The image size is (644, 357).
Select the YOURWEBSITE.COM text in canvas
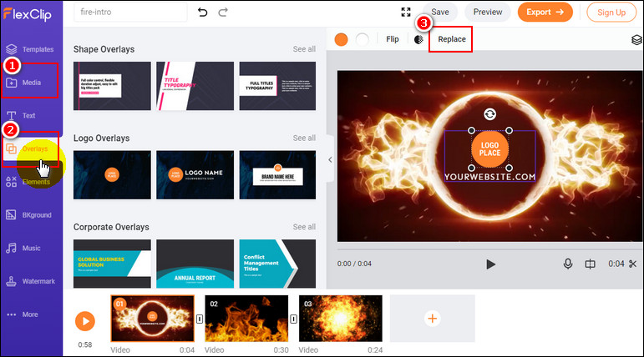(489, 177)
